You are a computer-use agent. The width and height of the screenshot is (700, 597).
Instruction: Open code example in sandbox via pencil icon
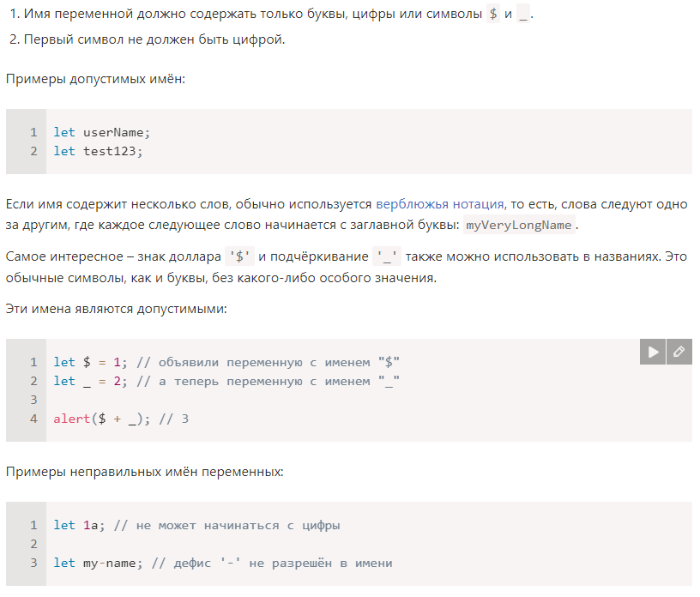(679, 352)
